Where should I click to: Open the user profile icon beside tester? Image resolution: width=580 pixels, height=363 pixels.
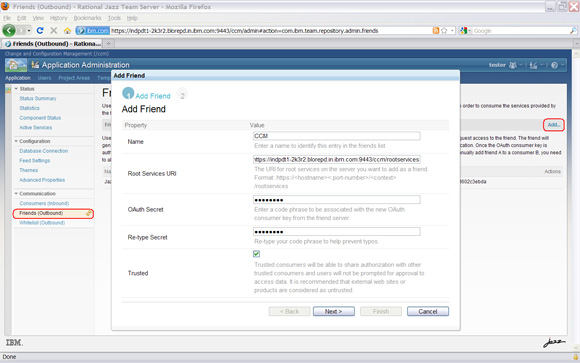(513, 65)
